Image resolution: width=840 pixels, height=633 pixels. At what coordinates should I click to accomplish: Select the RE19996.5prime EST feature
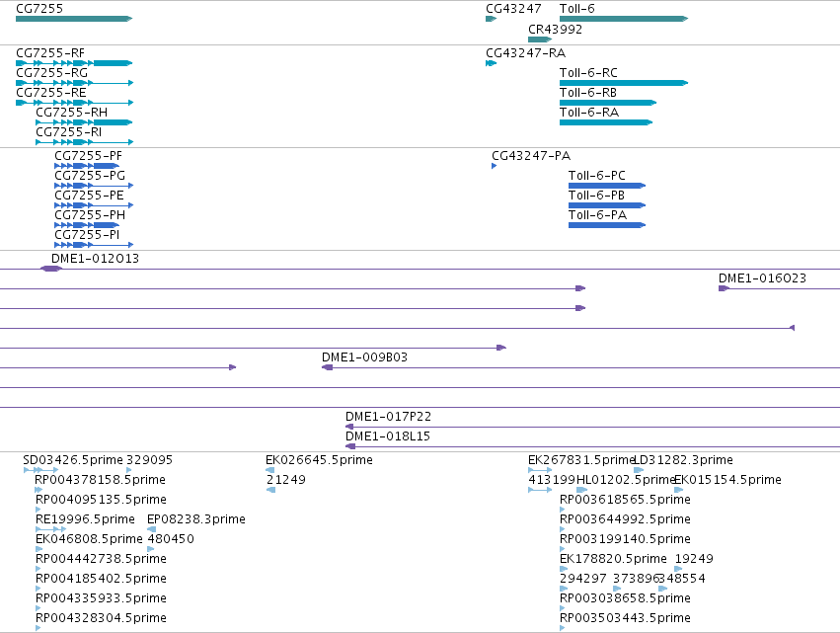pyautogui.click(x=51, y=530)
